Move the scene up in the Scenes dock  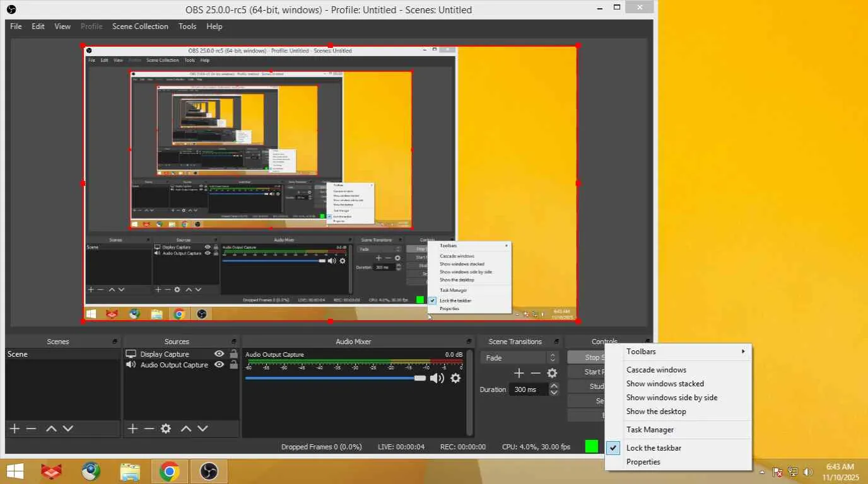[x=51, y=429]
